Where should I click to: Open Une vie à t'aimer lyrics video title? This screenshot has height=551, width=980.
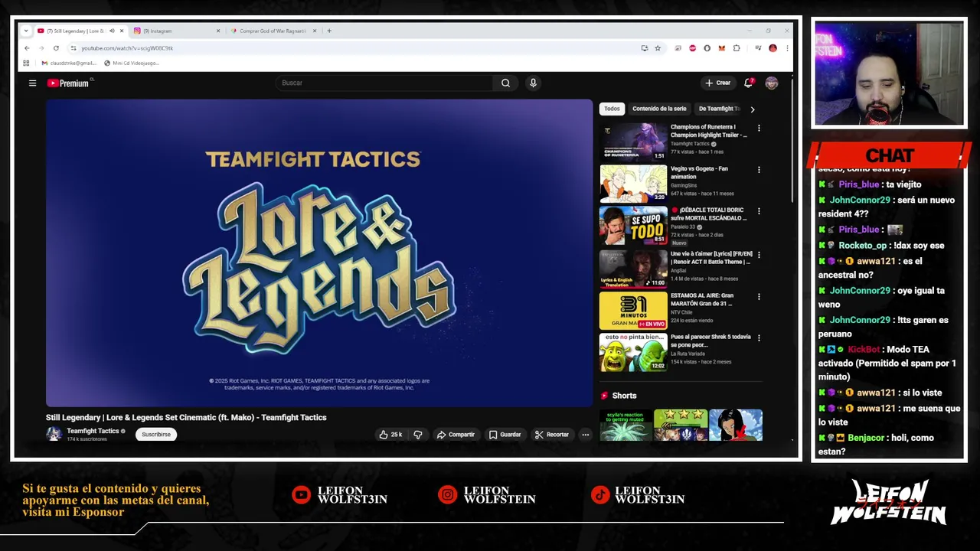coord(711,257)
